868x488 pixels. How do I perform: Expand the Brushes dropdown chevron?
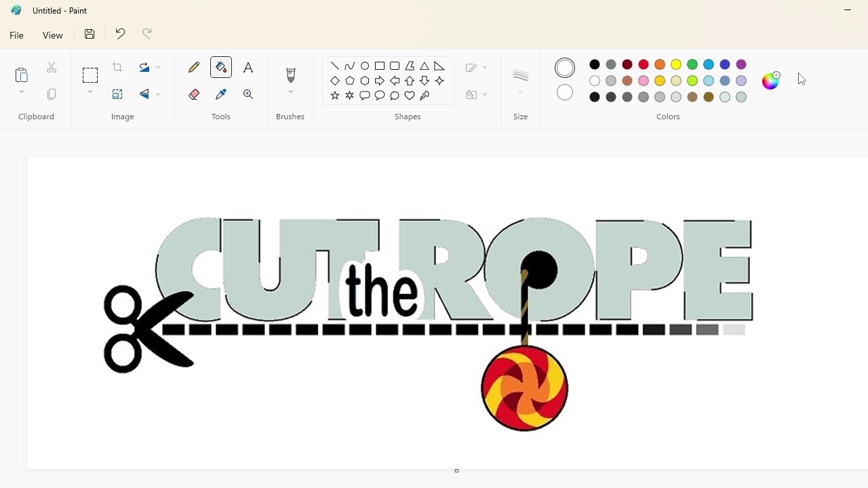pyautogui.click(x=291, y=92)
